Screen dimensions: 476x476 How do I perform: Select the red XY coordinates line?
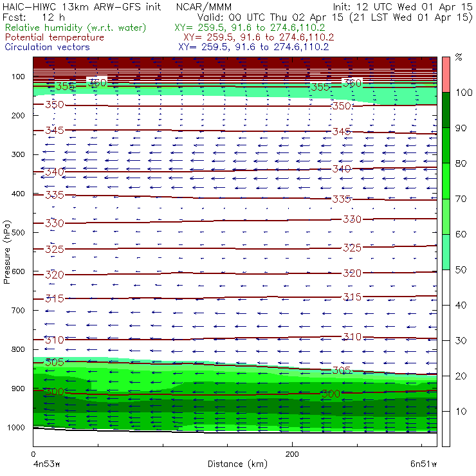pos(259,37)
